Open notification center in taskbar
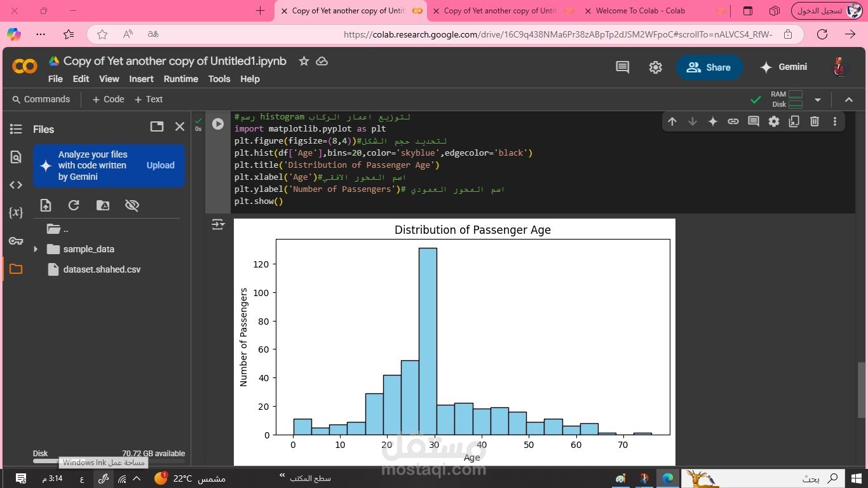 pos(21,478)
